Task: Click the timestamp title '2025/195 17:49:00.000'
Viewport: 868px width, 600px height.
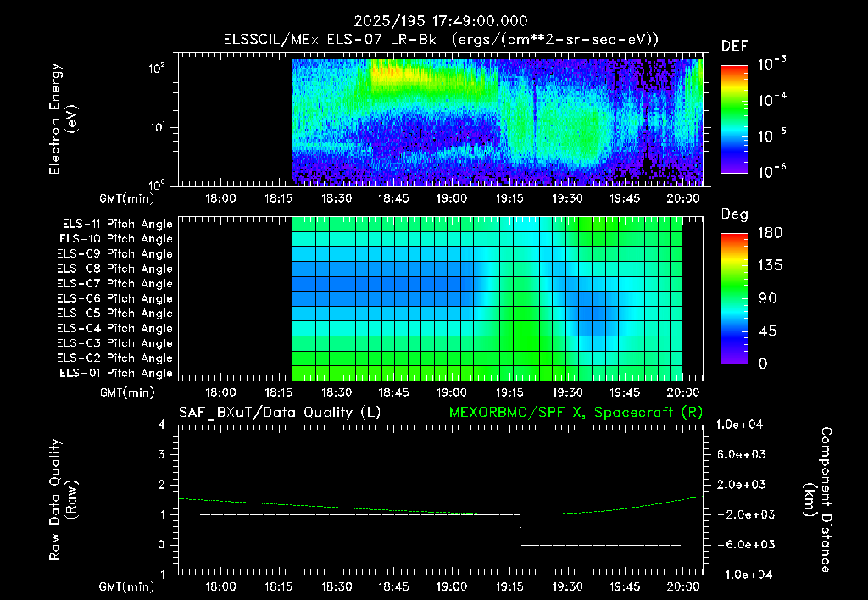Action: [x=441, y=21]
